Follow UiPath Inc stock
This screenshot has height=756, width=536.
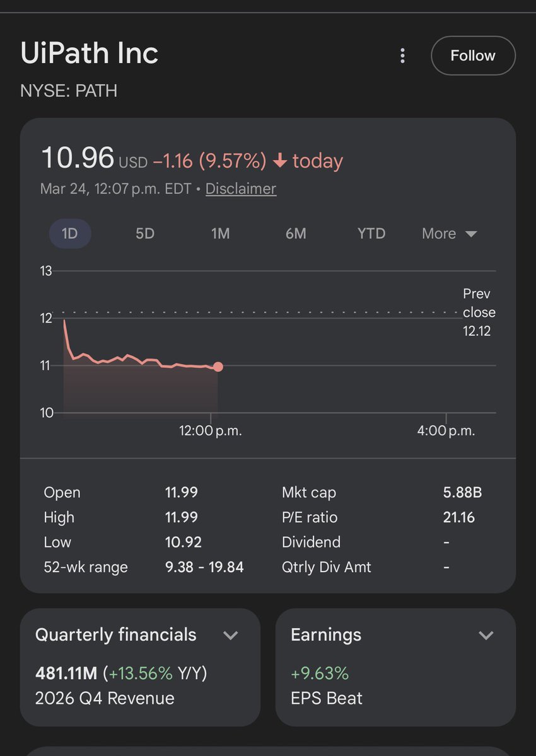(473, 55)
